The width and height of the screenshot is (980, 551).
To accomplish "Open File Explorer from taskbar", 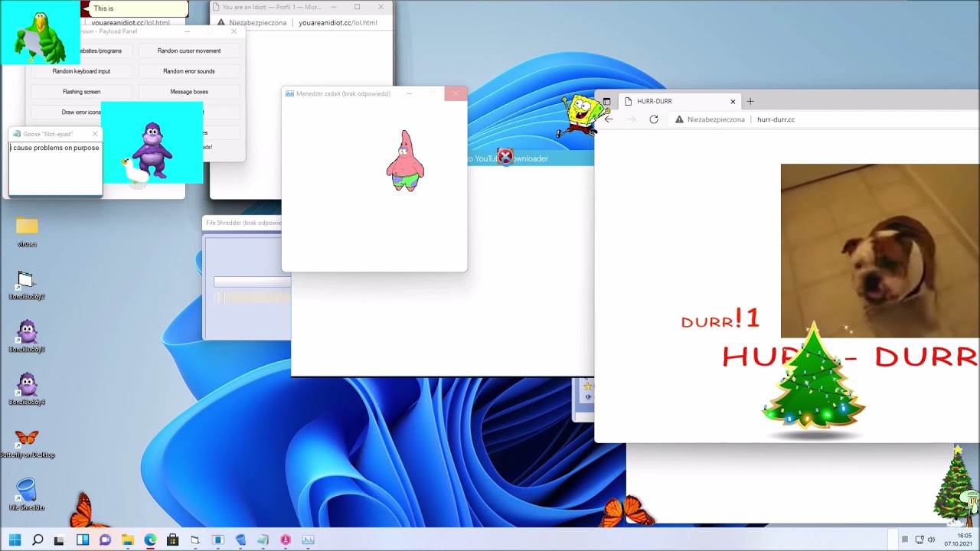I will (x=128, y=540).
